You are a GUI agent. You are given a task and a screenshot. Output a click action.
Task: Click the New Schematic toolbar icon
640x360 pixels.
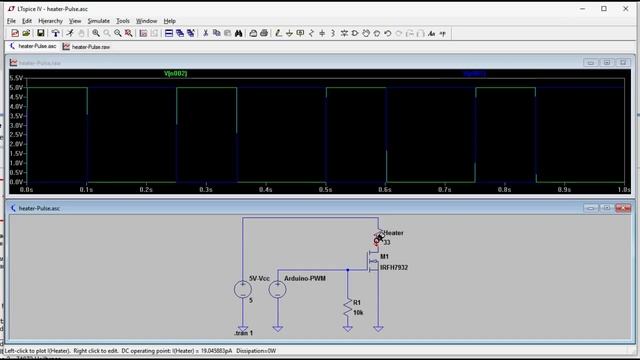15,33
